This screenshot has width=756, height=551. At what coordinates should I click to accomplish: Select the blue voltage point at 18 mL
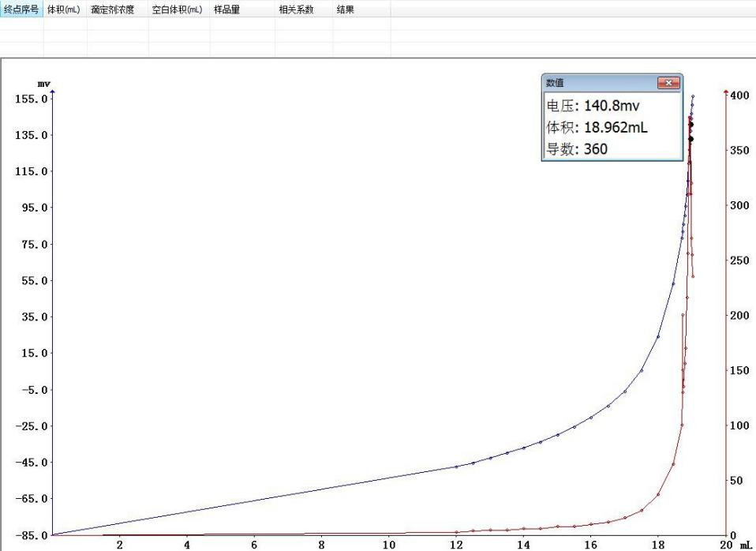point(658,336)
